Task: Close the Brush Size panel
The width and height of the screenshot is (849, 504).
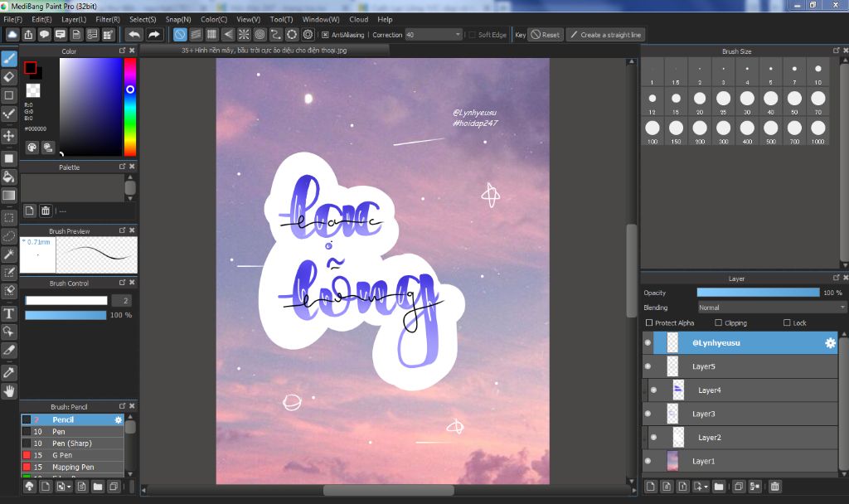Action: [x=846, y=51]
